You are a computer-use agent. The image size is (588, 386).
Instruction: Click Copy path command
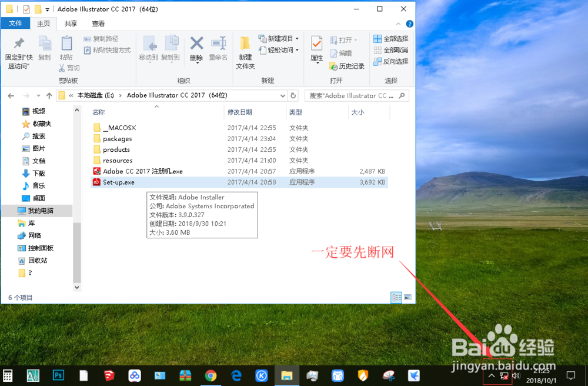coord(101,39)
